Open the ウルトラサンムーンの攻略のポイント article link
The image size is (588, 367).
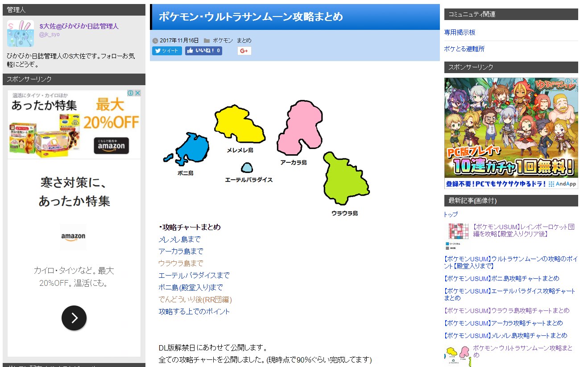tap(511, 262)
